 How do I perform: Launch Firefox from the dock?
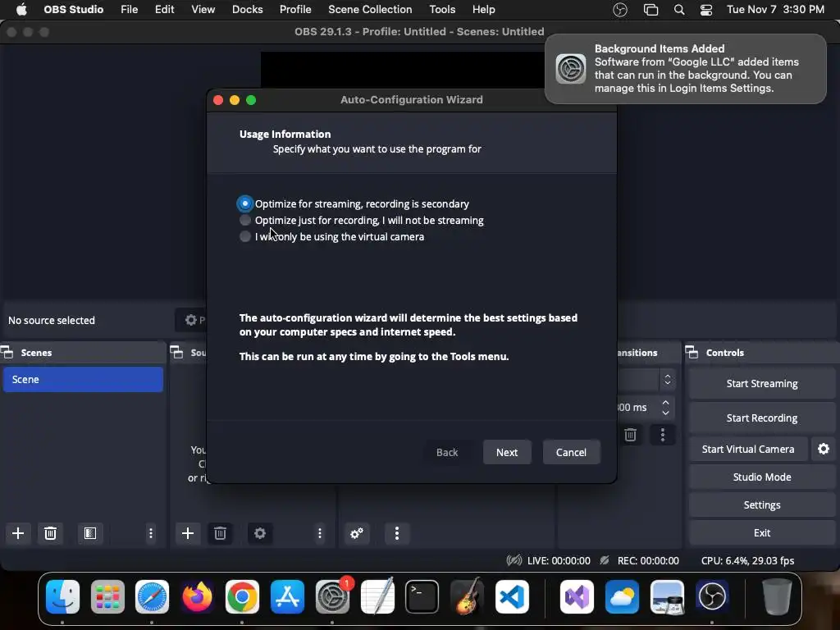pos(197,596)
